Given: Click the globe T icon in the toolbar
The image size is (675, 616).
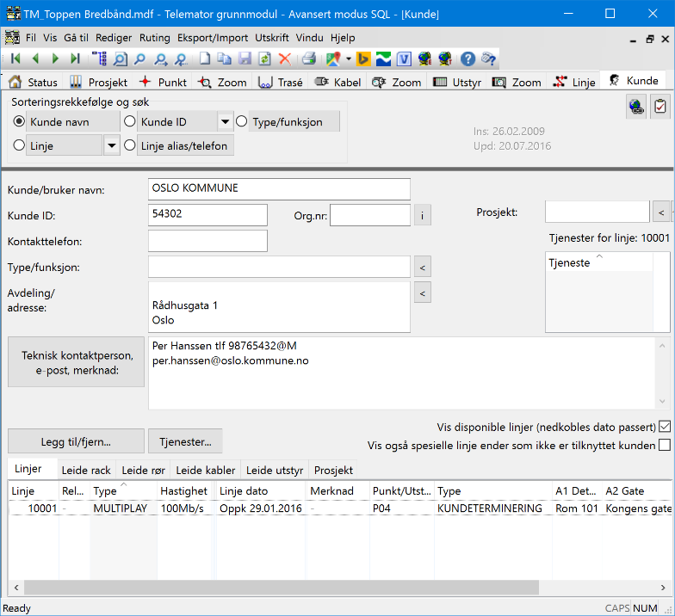Looking at the screenshot, I should click(445, 59).
